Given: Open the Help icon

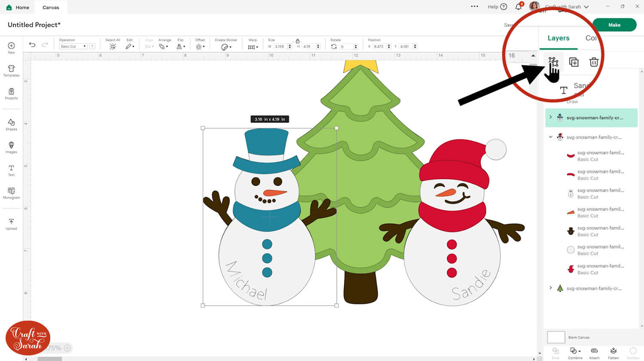Looking at the screenshot, I should click(x=504, y=6).
